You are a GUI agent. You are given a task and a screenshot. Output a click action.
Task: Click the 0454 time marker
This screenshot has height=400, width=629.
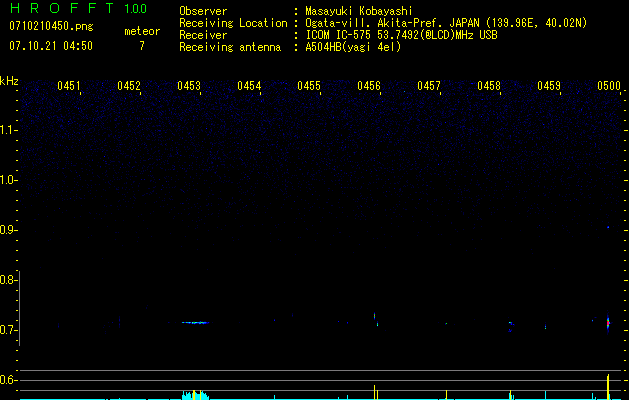249,86
